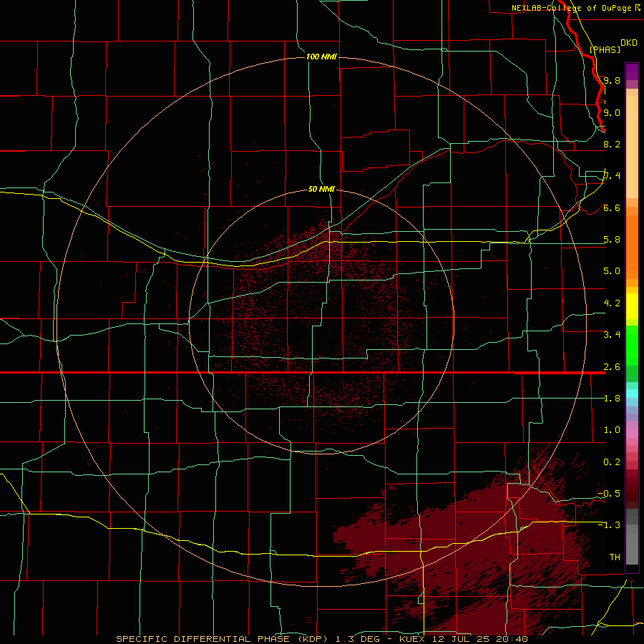
Task: Click the 9.0 value on the legend
Action: tap(612, 112)
